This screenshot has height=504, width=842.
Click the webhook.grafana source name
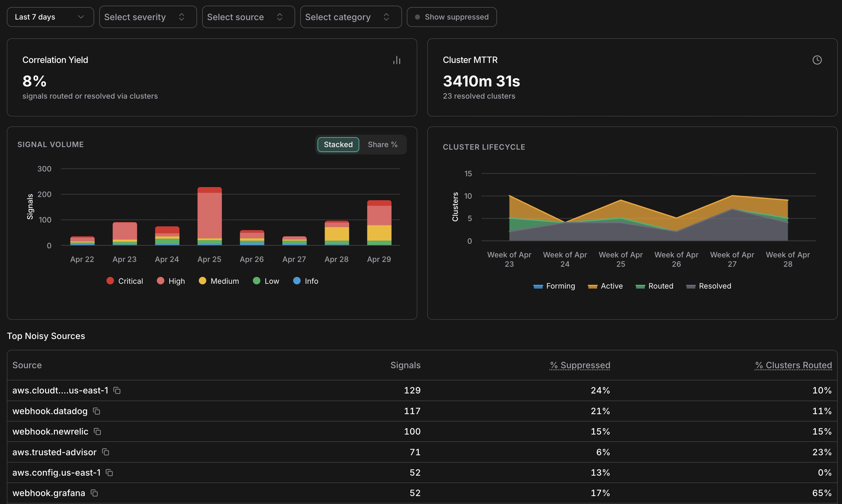click(49, 493)
